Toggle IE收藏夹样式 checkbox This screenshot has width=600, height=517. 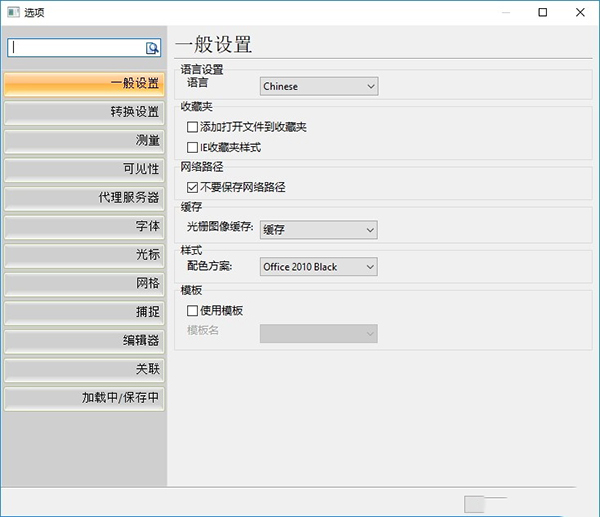tap(192, 147)
